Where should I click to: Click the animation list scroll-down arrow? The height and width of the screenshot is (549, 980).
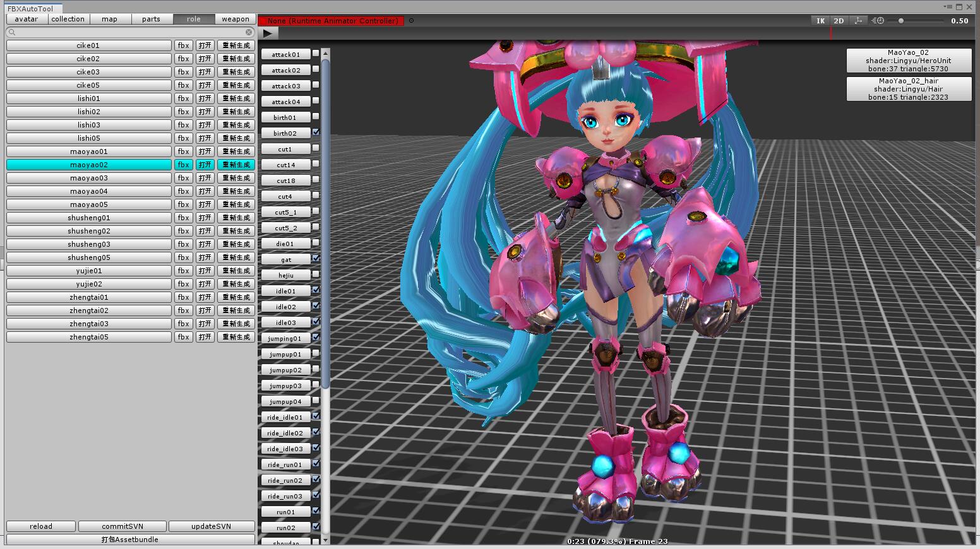[x=326, y=540]
